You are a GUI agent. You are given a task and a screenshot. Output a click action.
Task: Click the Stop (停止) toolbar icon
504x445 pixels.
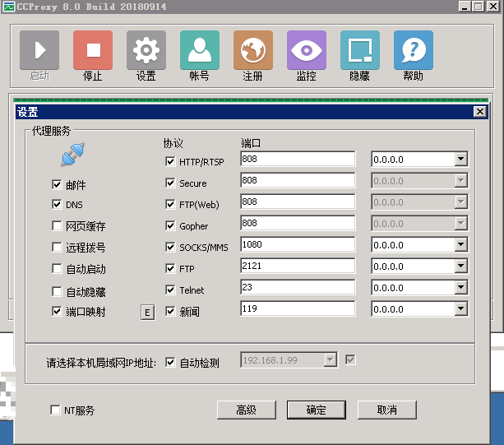[93, 50]
